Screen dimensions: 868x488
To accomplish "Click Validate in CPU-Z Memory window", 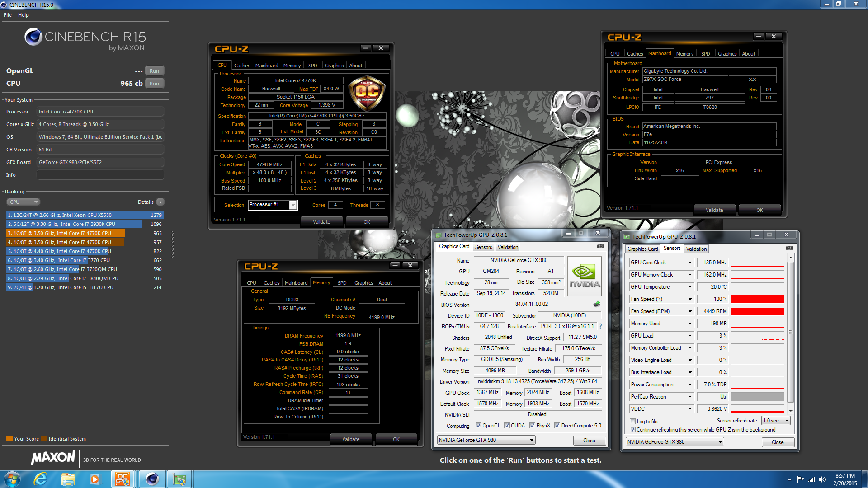I will click(x=351, y=439).
